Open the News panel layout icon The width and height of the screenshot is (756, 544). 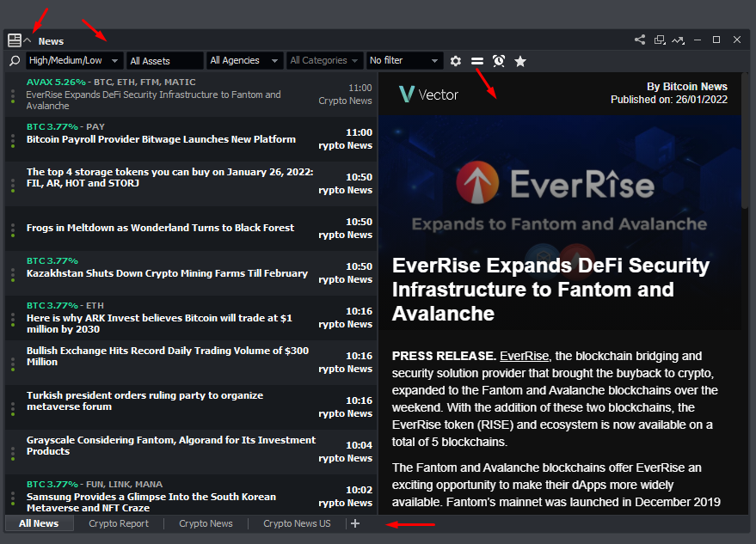click(15, 40)
